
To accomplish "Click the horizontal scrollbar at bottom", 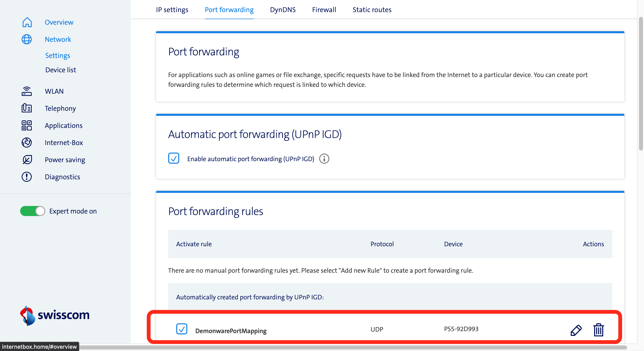I will [352, 347].
